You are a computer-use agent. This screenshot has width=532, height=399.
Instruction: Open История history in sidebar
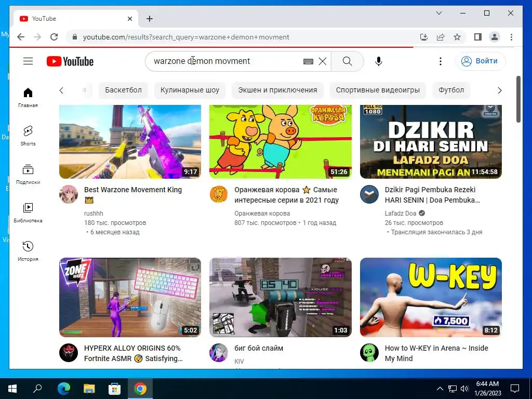click(28, 251)
